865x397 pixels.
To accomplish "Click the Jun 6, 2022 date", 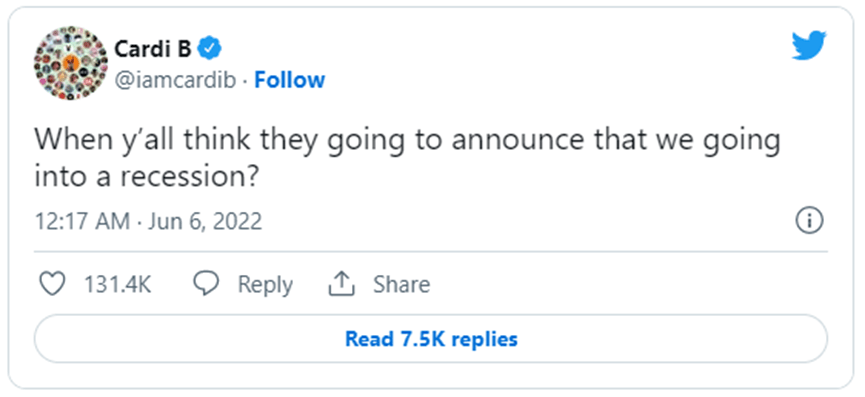I will point(205,222).
